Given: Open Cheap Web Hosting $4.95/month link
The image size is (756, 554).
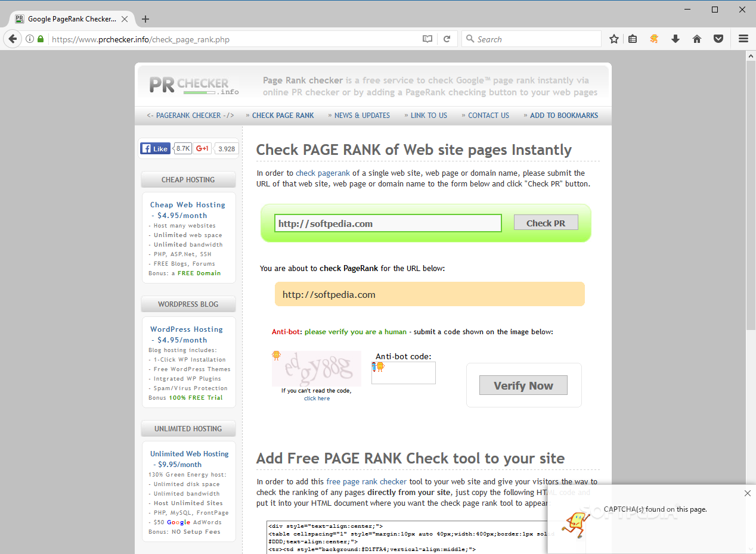Looking at the screenshot, I should 187,210.
